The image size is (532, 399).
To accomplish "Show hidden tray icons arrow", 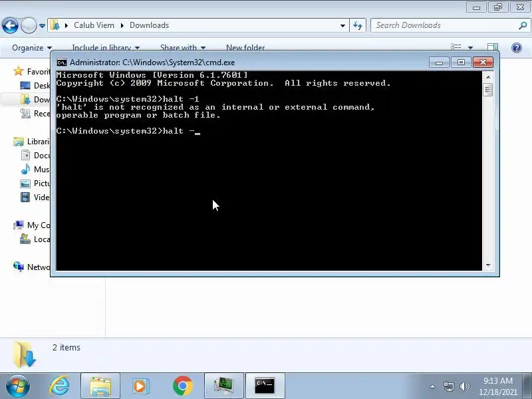I will click(433, 386).
